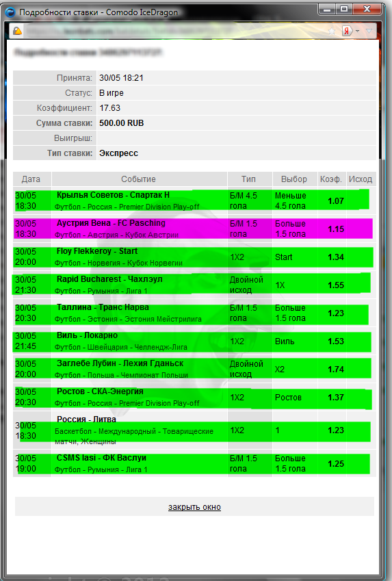Image resolution: width=392 pixels, height=581 pixels.
Task: Click the accepted time '30/05 18:21'
Action: (121, 78)
